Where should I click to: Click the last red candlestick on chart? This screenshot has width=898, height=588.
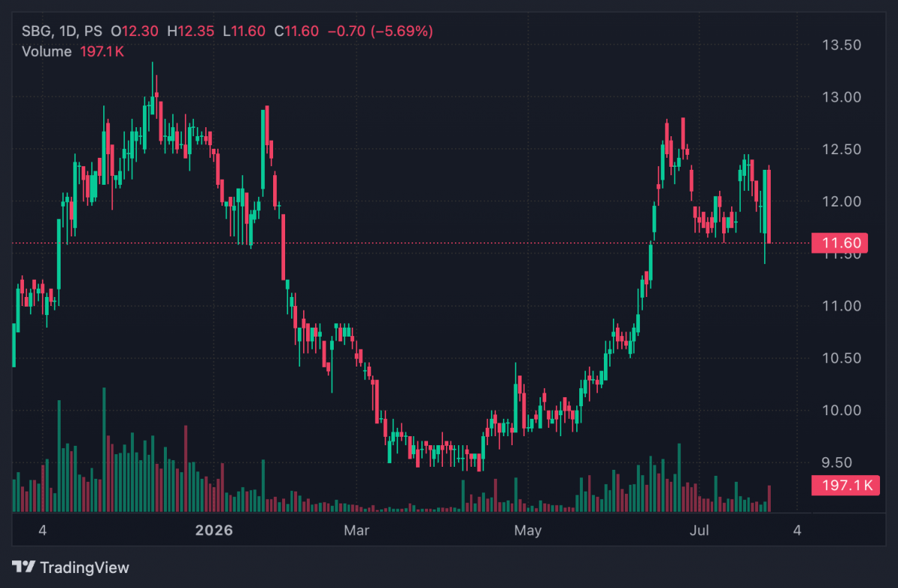(x=769, y=206)
